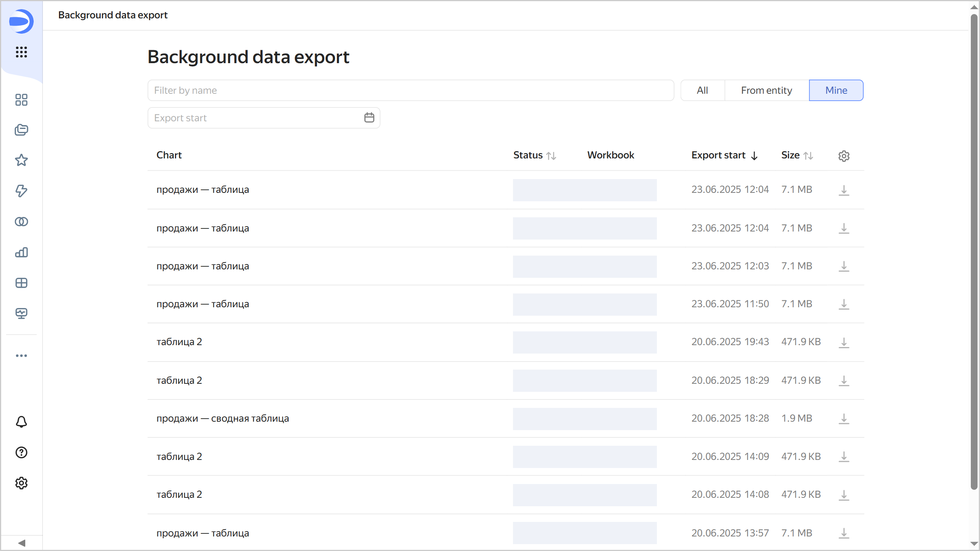This screenshot has height=551, width=980.
Task: Click the table column settings gear
Action: 844,156
